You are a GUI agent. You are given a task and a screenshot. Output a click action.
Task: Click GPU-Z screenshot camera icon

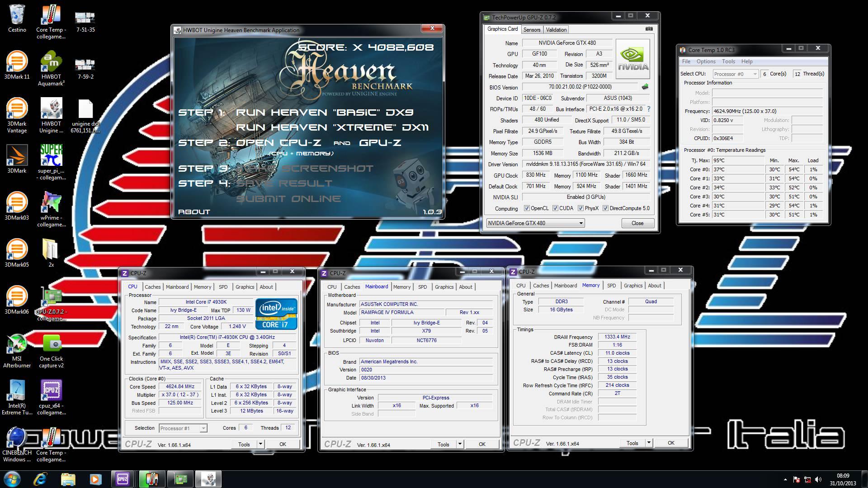click(649, 29)
